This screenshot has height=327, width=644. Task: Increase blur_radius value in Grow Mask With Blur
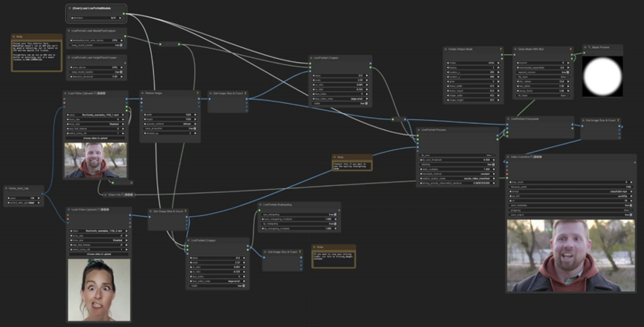(568, 81)
